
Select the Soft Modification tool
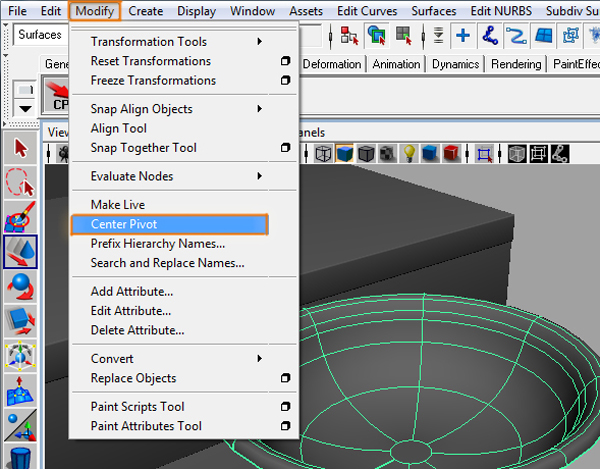coord(21,391)
